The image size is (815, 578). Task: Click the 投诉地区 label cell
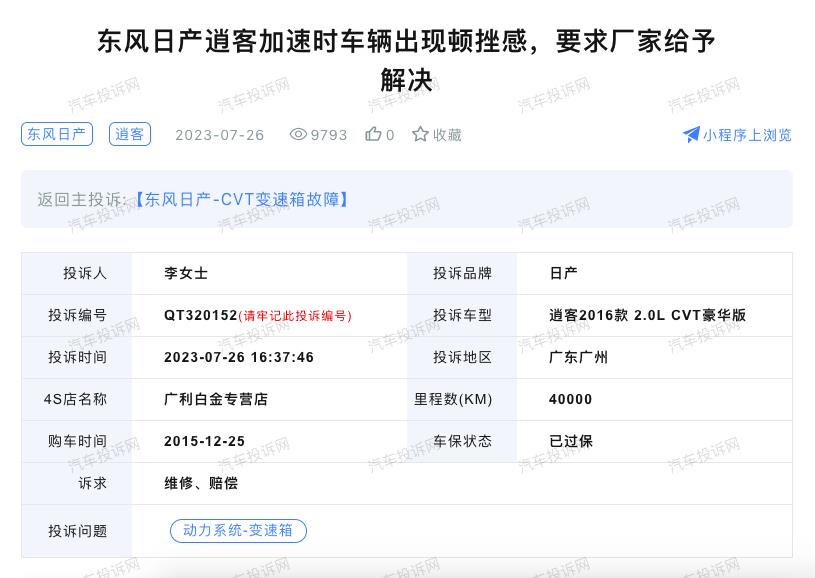point(462,358)
